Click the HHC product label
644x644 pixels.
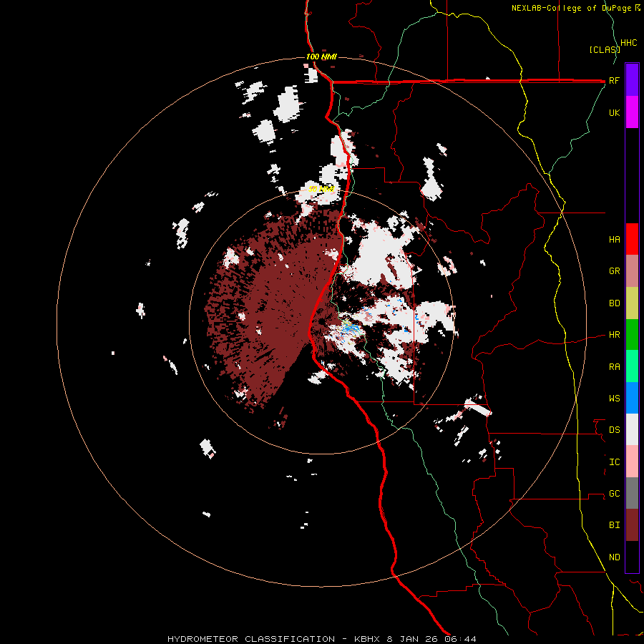(x=629, y=43)
